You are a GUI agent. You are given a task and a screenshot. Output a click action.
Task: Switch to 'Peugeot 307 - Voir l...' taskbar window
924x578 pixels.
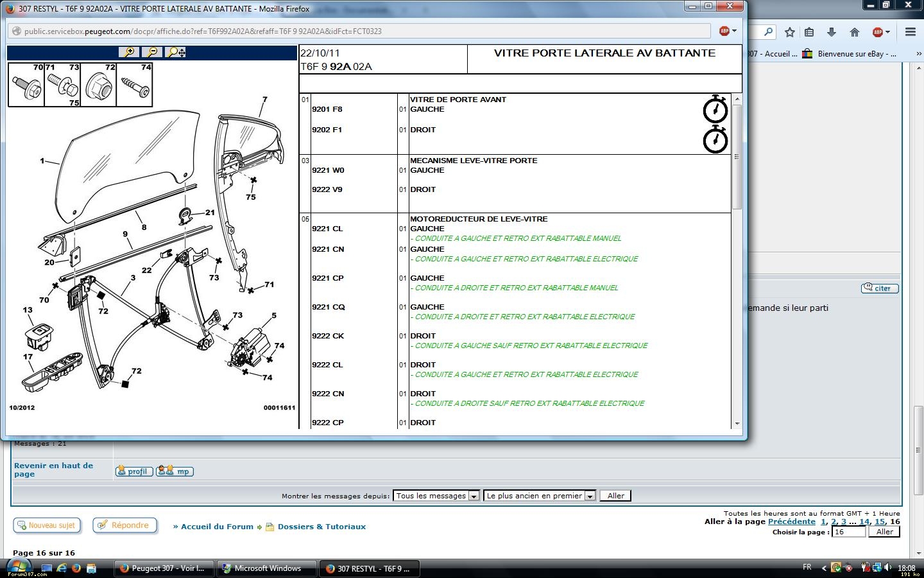[x=162, y=568]
